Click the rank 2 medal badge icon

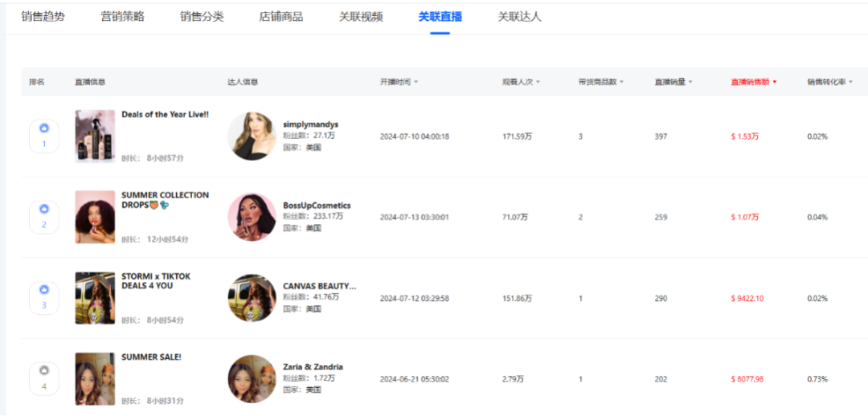pyautogui.click(x=44, y=210)
